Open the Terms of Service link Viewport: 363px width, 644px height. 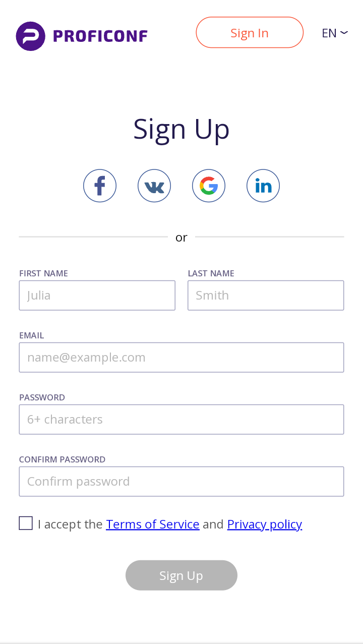click(x=153, y=524)
